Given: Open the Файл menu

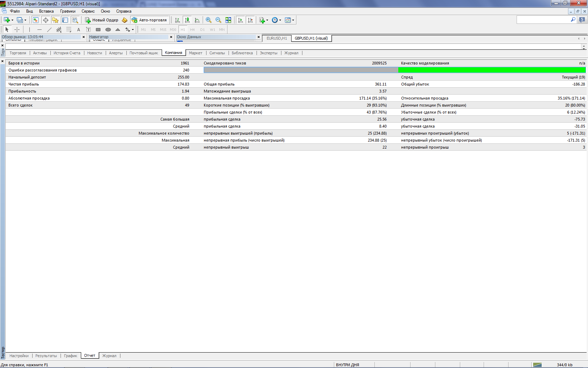Looking at the screenshot, I should pos(15,11).
